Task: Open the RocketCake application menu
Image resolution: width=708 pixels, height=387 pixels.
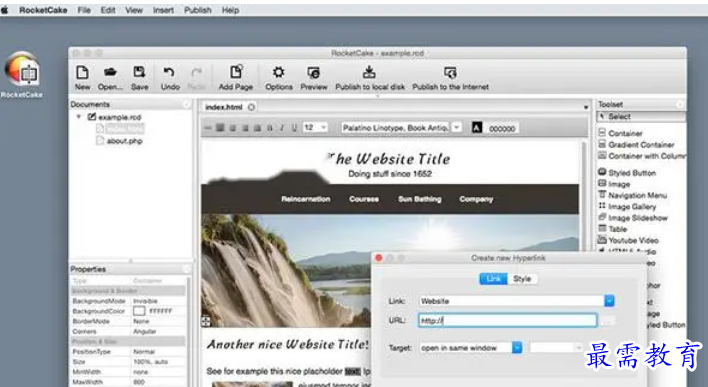Action: 43,10
